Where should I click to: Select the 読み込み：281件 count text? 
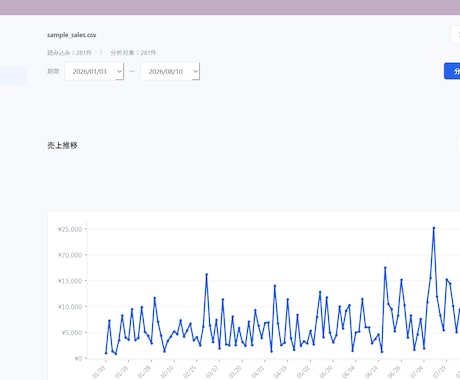pyautogui.click(x=69, y=53)
